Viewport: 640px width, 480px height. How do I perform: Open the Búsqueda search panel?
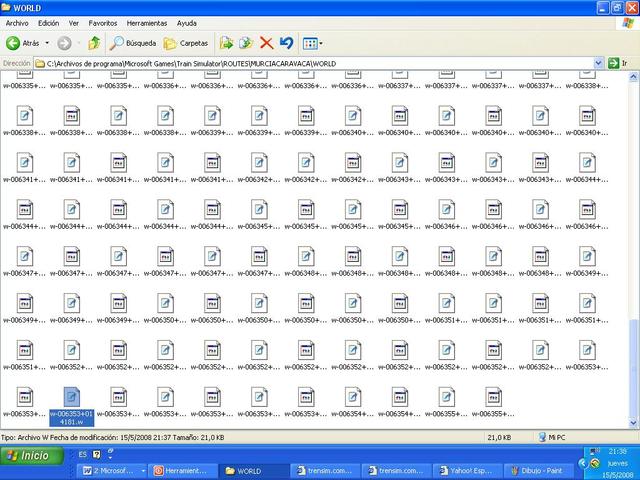click(x=133, y=43)
